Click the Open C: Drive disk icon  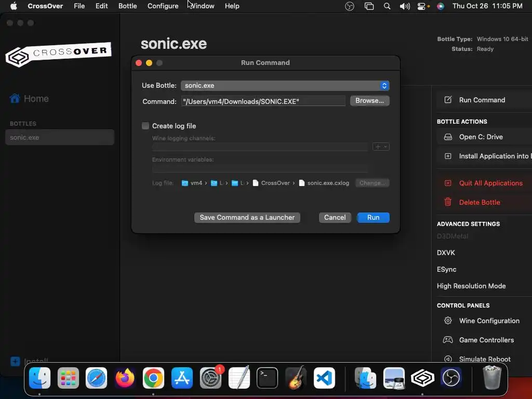tap(448, 137)
